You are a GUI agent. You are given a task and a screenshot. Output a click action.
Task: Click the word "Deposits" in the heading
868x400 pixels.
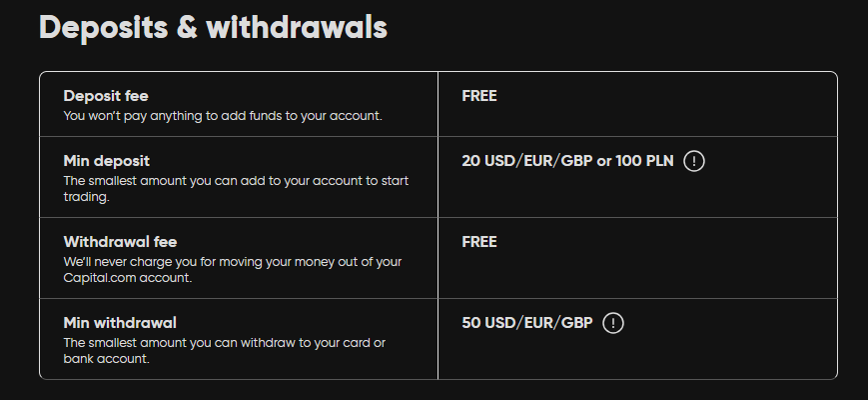[104, 27]
